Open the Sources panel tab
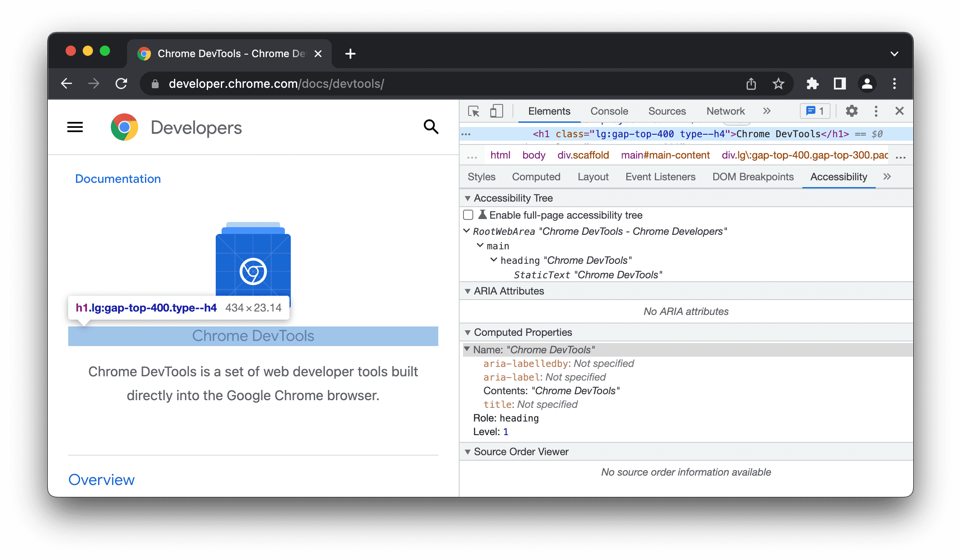 pyautogui.click(x=666, y=111)
